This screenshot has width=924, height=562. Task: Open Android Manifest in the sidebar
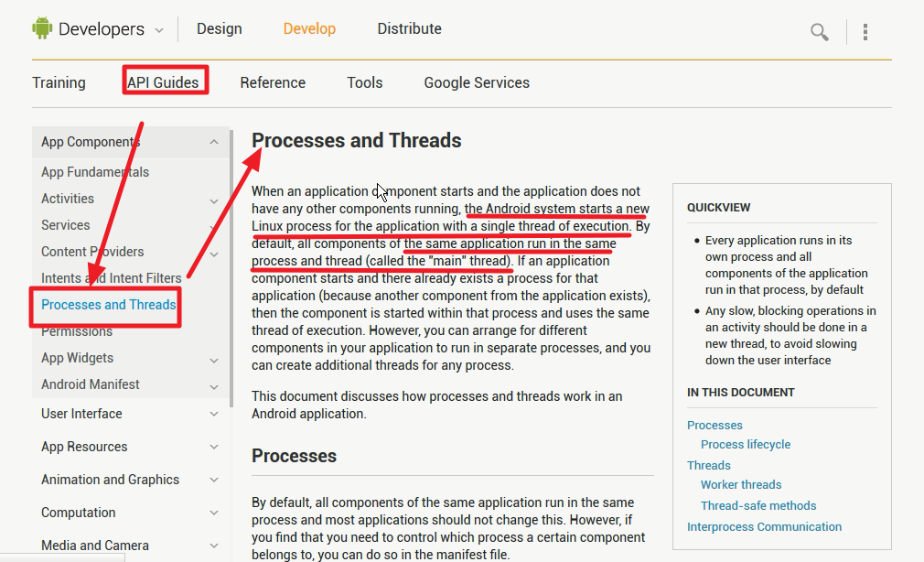point(91,384)
